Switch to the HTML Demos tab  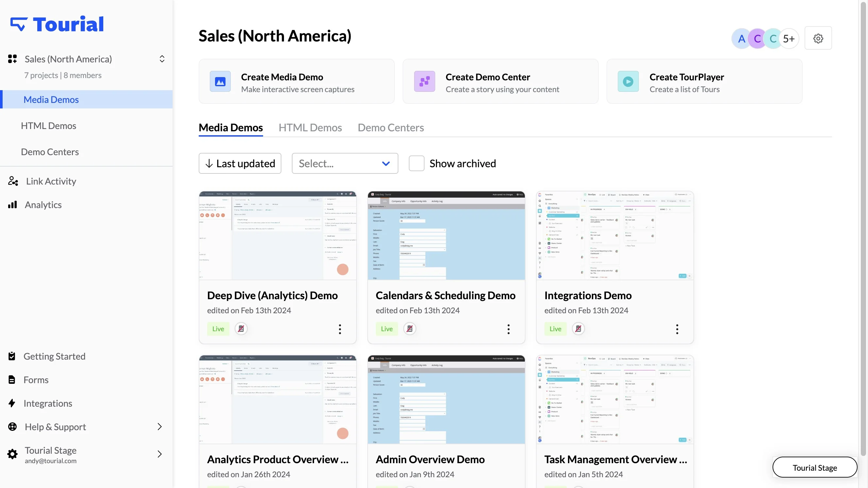pos(310,128)
